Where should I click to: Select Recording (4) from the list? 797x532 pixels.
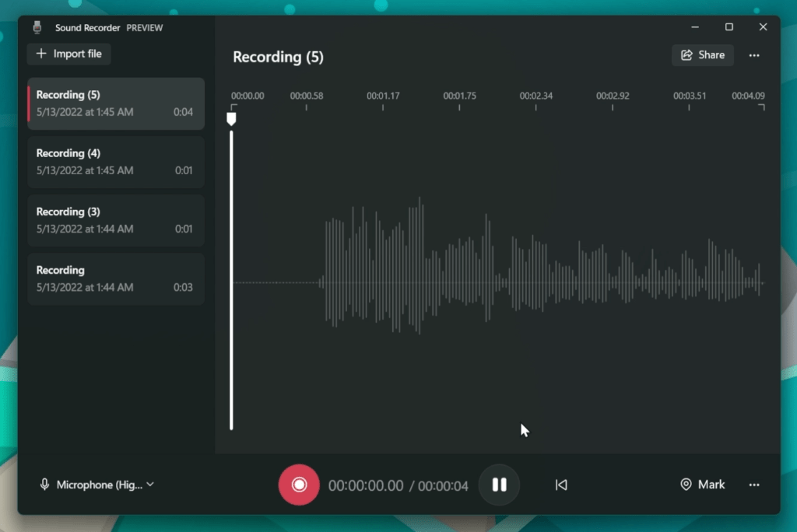[x=115, y=162]
